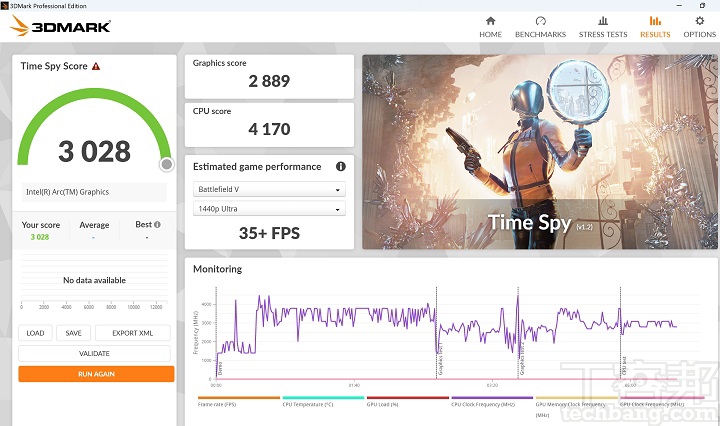
Task: Click the 35+ FPS estimate
Action: click(269, 233)
